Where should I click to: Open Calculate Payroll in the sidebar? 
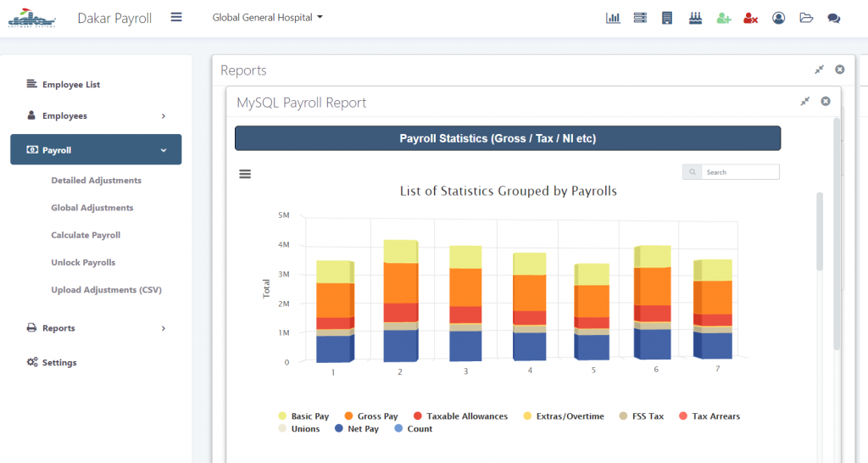pos(86,235)
